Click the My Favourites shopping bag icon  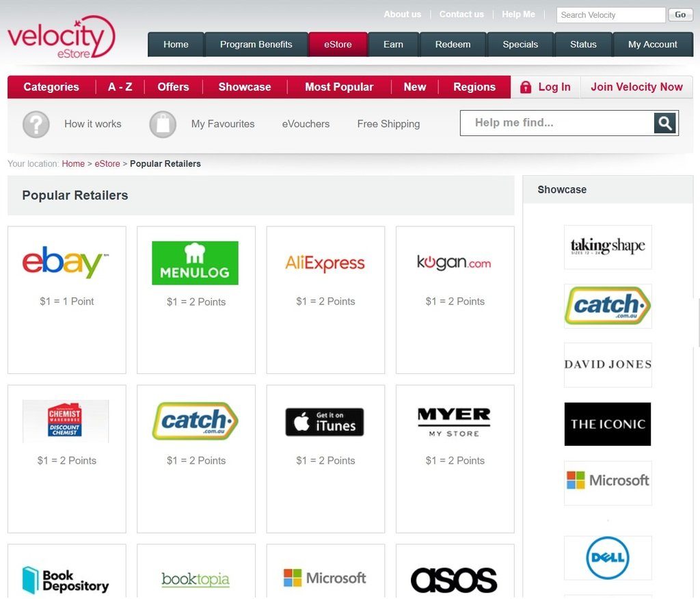163,124
